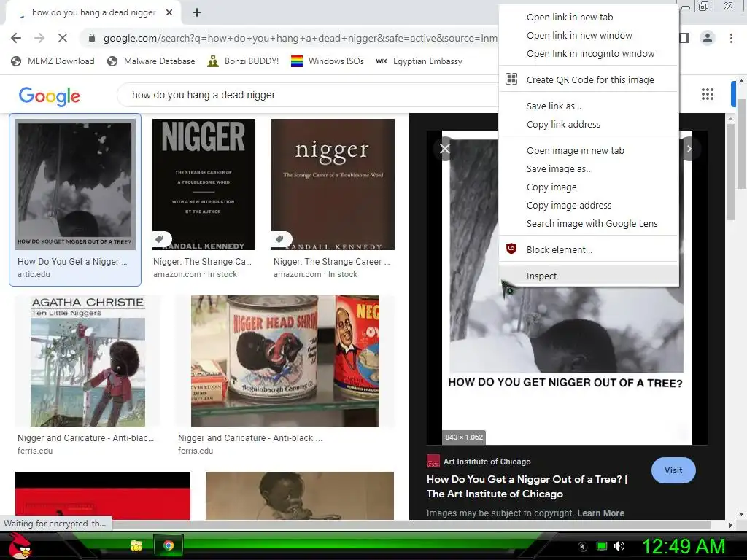The image size is (747, 560).
Task: Expand hidden tray icons arrow
Action: [x=582, y=547]
